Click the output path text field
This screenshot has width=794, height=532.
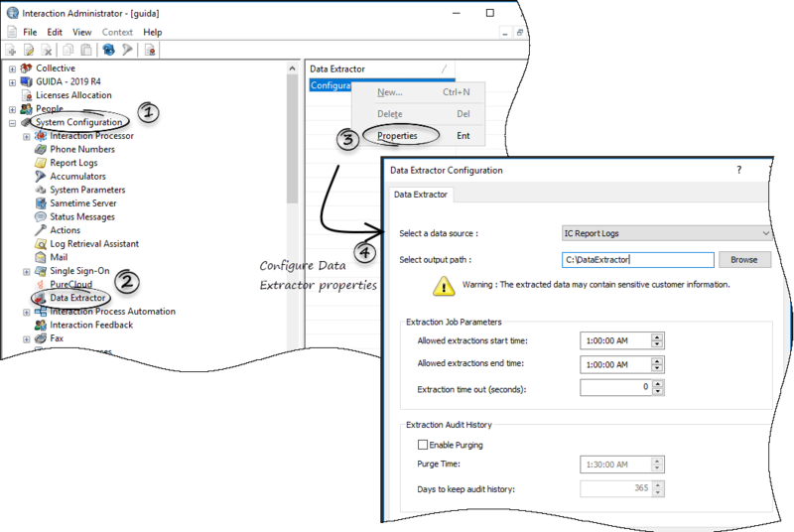point(637,260)
